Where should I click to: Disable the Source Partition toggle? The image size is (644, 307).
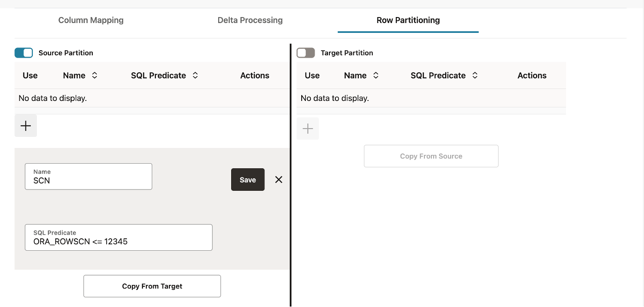click(24, 53)
